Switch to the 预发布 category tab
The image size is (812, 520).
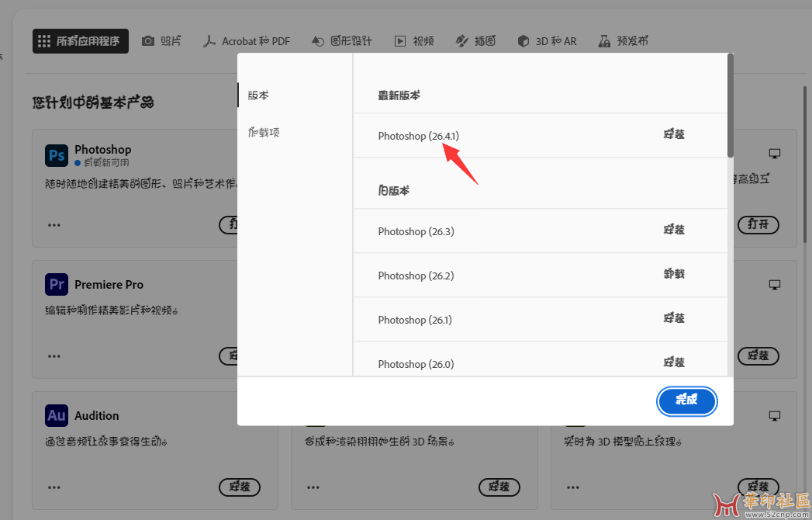(x=624, y=41)
